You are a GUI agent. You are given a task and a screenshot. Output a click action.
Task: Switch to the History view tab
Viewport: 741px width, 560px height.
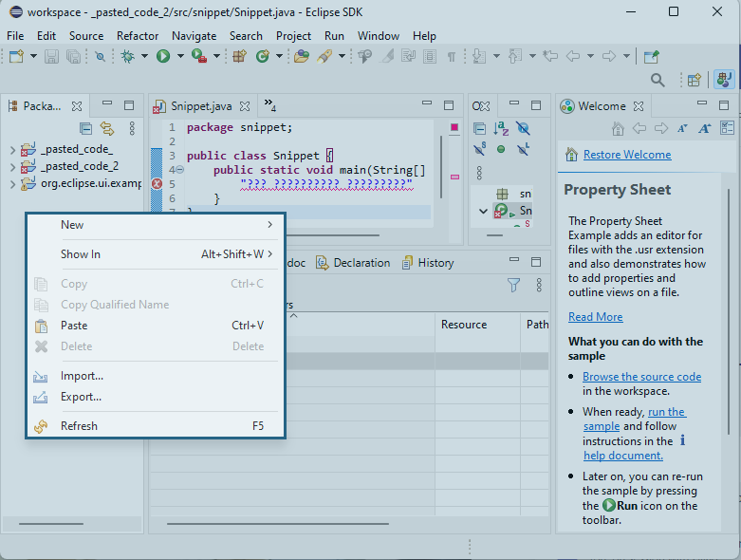coord(435,263)
